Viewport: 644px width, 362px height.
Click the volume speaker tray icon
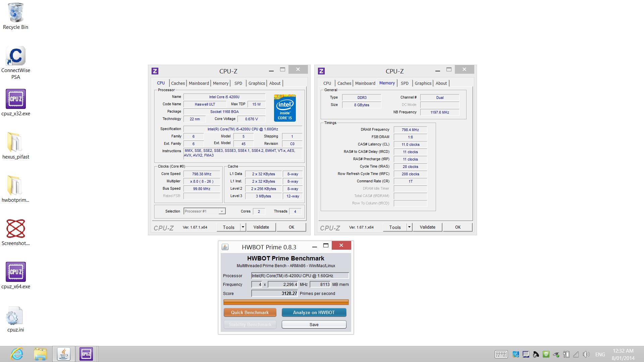pos(586,354)
